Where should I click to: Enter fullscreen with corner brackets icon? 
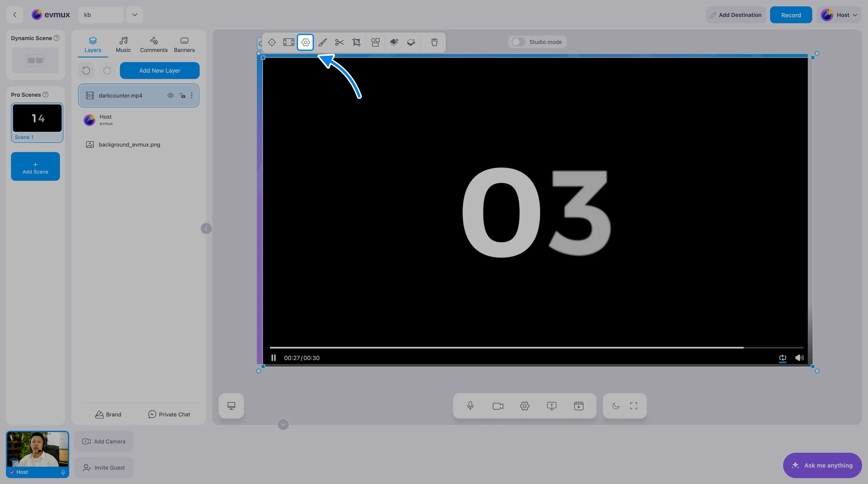tap(633, 406)
